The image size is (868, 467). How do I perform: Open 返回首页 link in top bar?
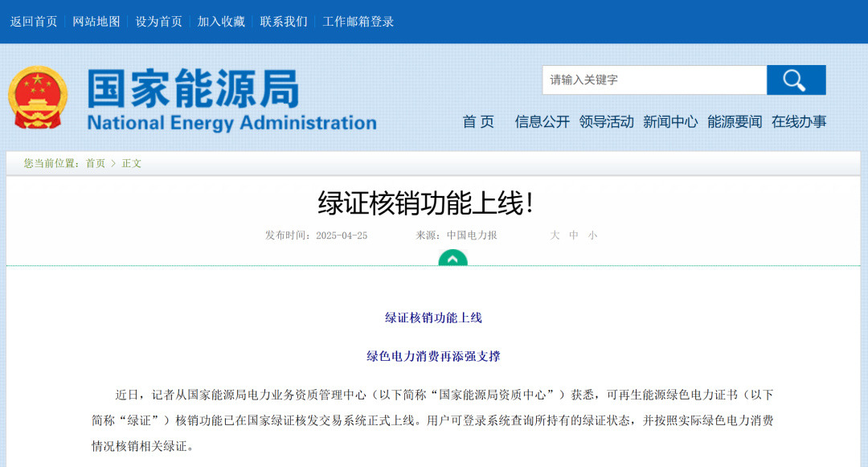coord(34,22)
